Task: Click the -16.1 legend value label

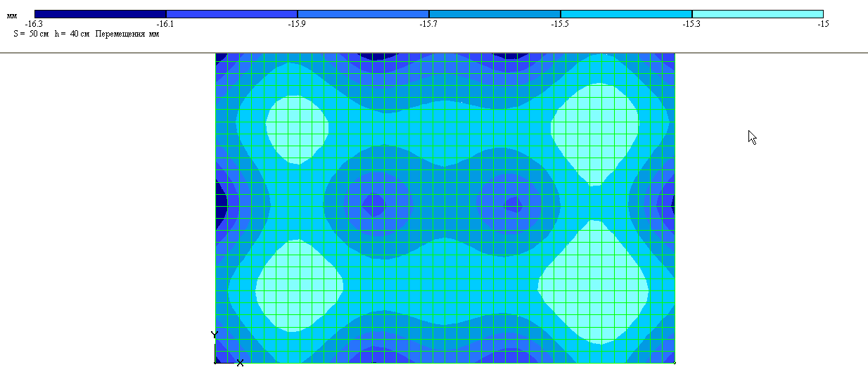Action: pos(166,24)
